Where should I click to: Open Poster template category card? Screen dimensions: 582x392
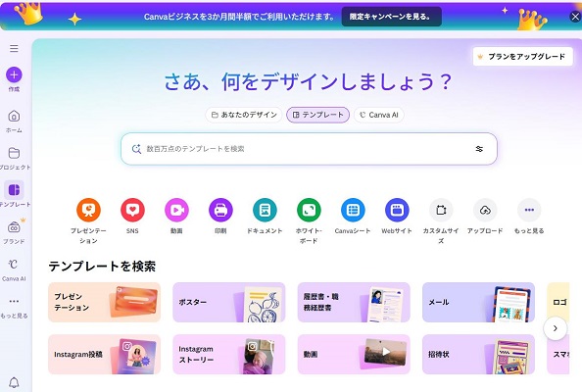click(229, 302)
